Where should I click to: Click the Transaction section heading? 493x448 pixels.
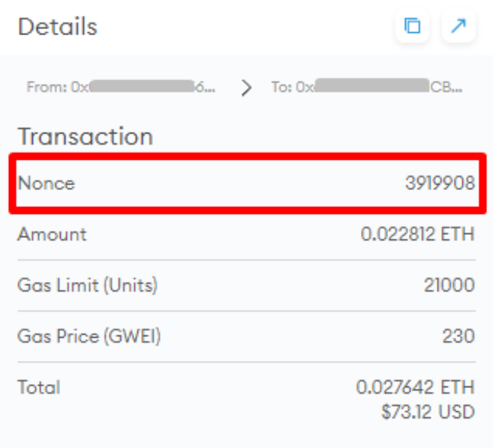86,137
